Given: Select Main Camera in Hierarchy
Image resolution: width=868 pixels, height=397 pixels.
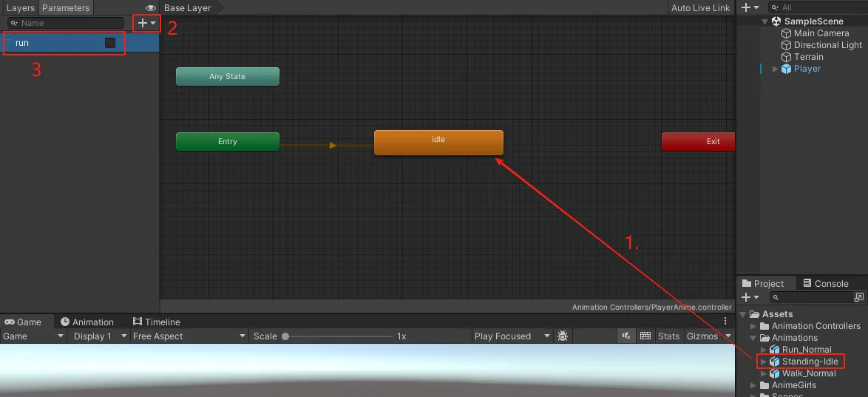Looking at the screenshot, I should (821, 33).
